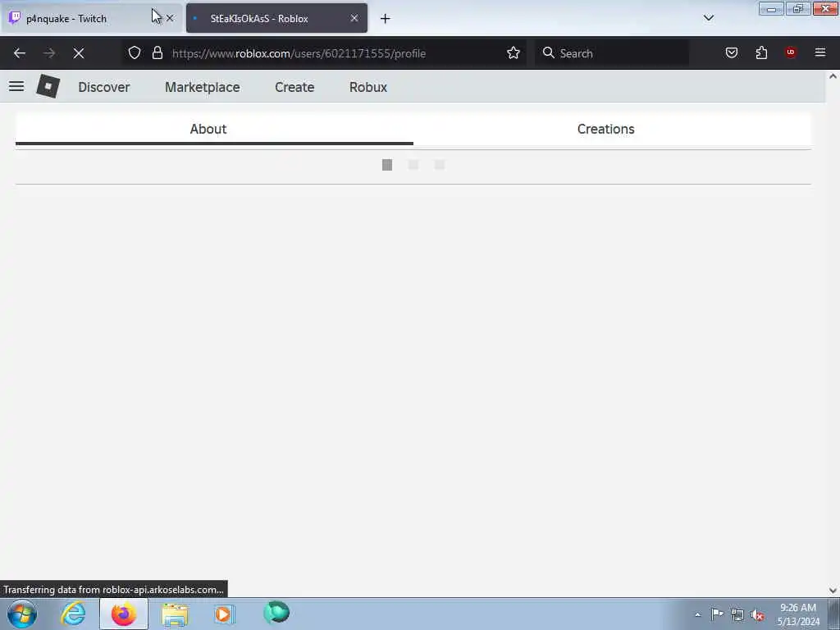Select StEaKIsOkAsS Roblox tab
Viewport: 840px width, 630px height.
(277, 19)
